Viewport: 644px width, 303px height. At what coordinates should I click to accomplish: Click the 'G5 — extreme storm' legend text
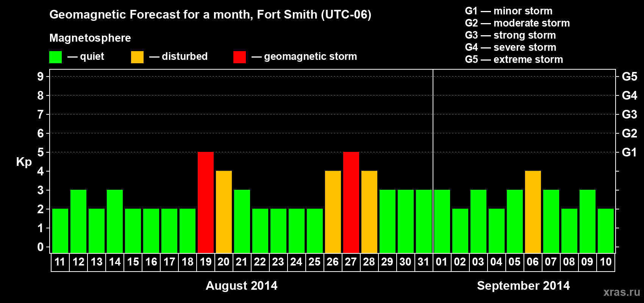(514, 59)
